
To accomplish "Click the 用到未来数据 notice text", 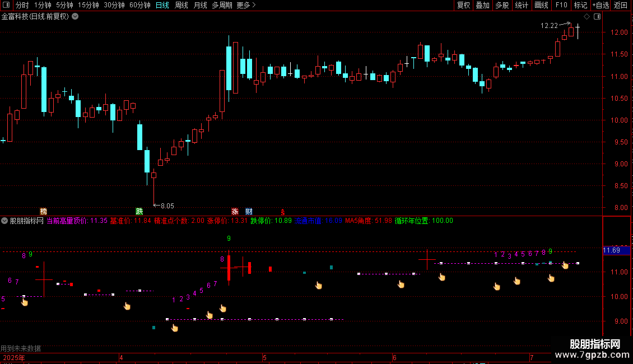I will pyautogui.click(x=21, y=348).
